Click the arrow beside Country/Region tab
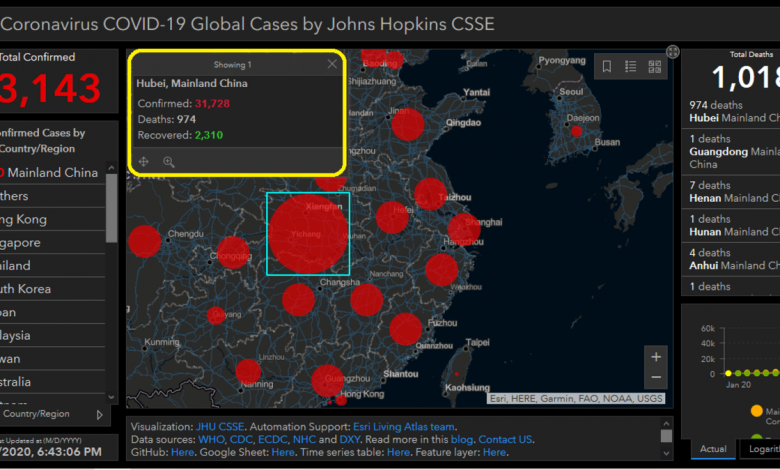The width and height of the screenshot is (780, 470). click(99, 414)
